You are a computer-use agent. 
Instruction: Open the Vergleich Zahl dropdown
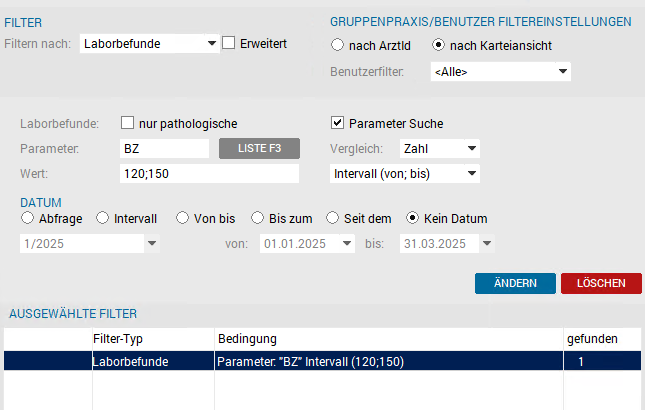(439, 148)
